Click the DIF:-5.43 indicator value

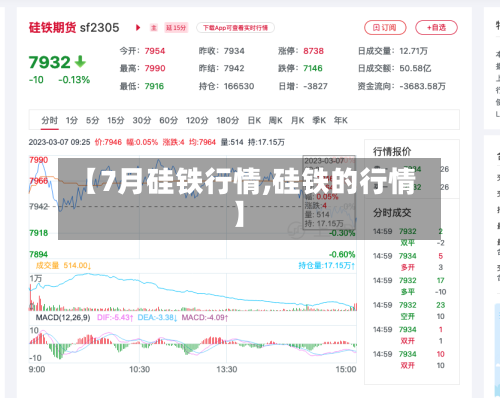[x=115, y=317]
